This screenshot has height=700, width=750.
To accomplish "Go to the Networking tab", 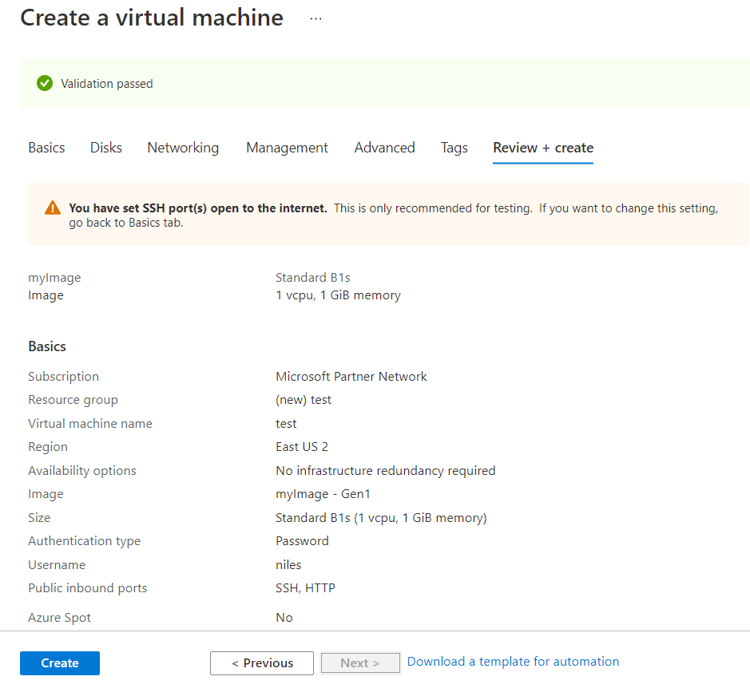I will [x=183, y=148].
